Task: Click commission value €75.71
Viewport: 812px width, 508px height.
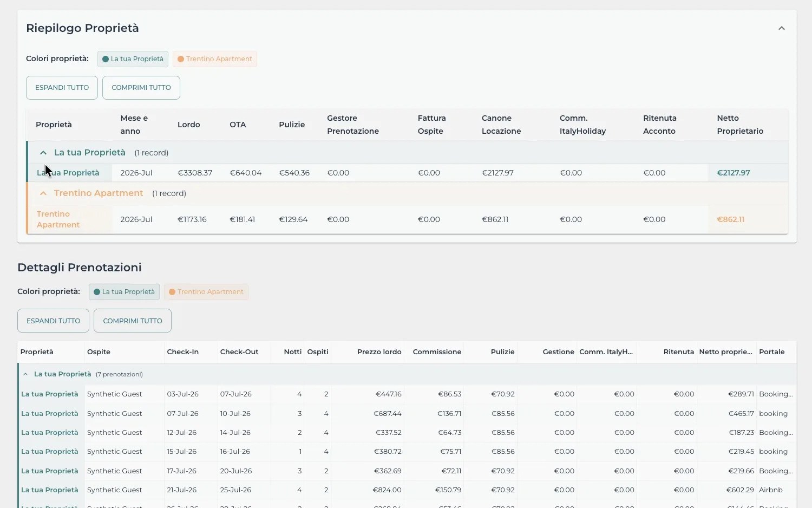Action: click(450, 452)
